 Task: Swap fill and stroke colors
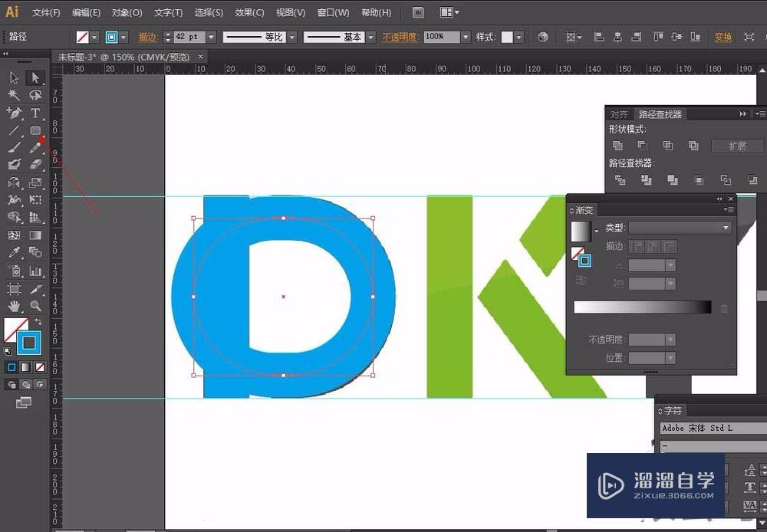38,322
